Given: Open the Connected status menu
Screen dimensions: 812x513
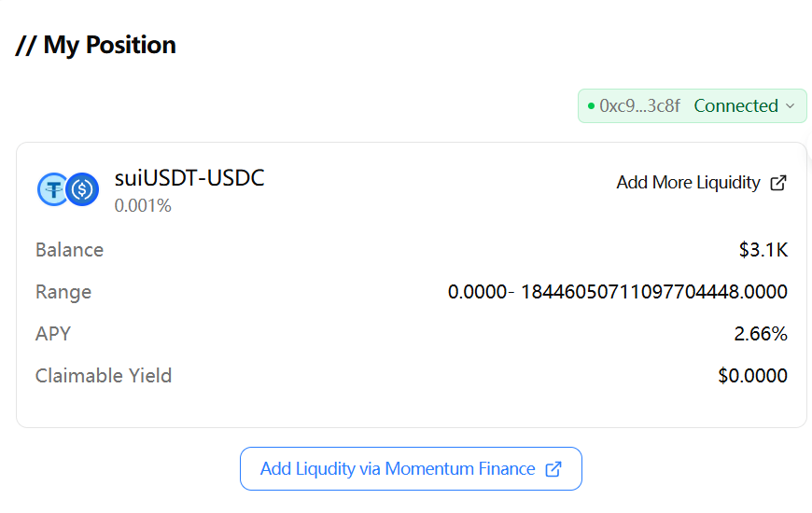Looking at the screenshot, I should 735,106.
